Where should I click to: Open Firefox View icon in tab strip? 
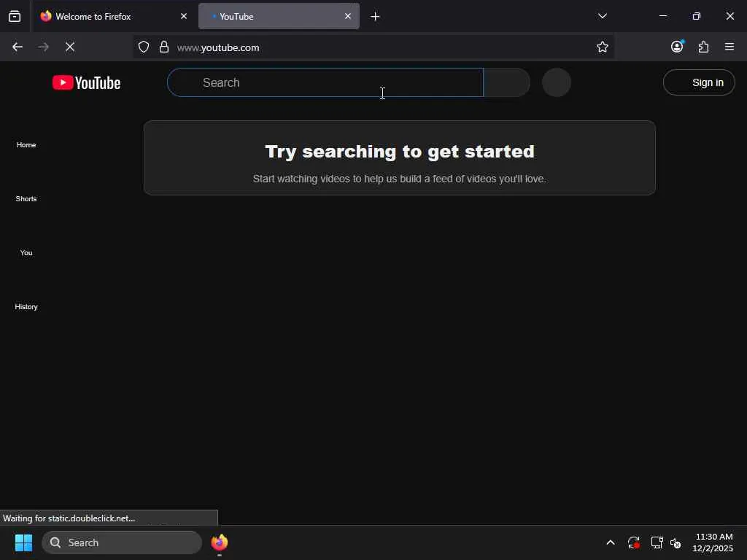tap(15, 16)
